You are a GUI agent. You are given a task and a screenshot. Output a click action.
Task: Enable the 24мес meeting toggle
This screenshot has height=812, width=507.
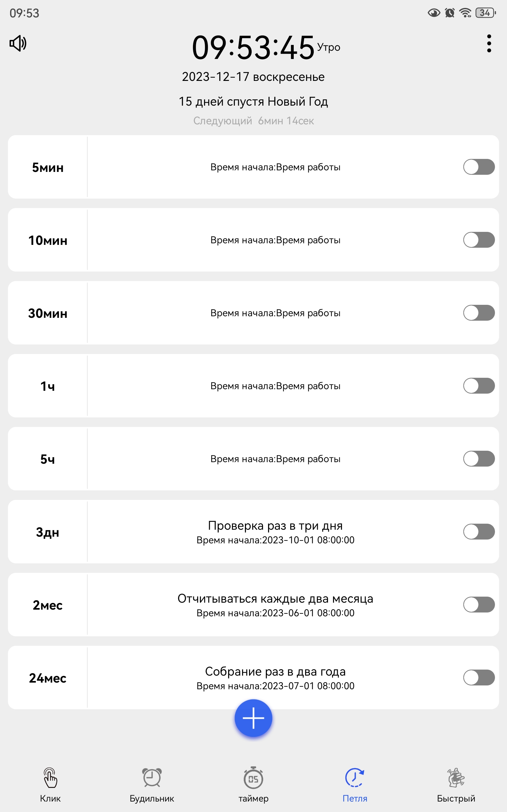click(479, 678)
